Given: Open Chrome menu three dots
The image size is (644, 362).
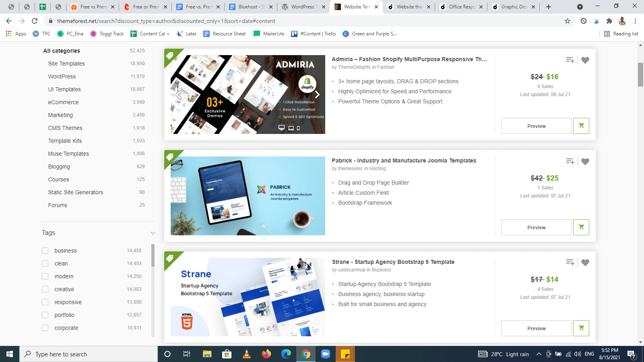Looking at the screenshot, I should (635, 21).
